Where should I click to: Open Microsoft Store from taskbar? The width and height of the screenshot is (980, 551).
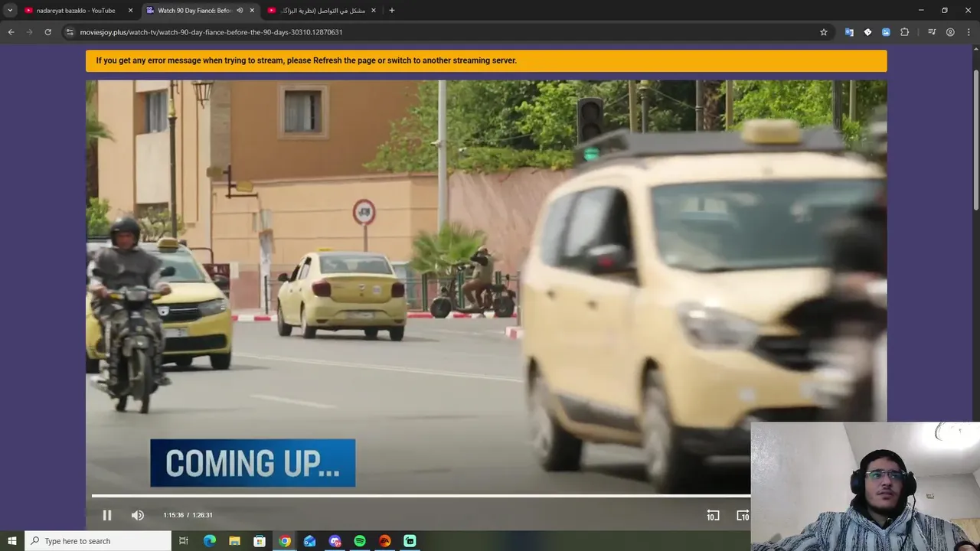(260, 541)
